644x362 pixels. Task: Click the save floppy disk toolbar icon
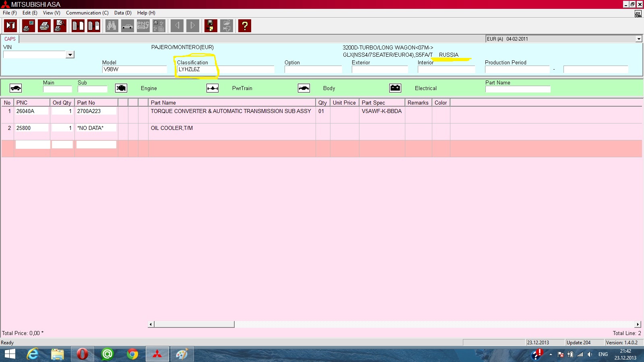(211, 26)
